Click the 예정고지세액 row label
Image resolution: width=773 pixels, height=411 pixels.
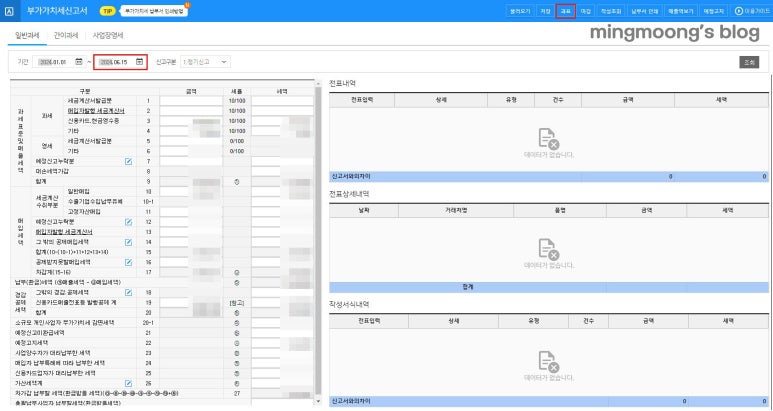(32, 343)
